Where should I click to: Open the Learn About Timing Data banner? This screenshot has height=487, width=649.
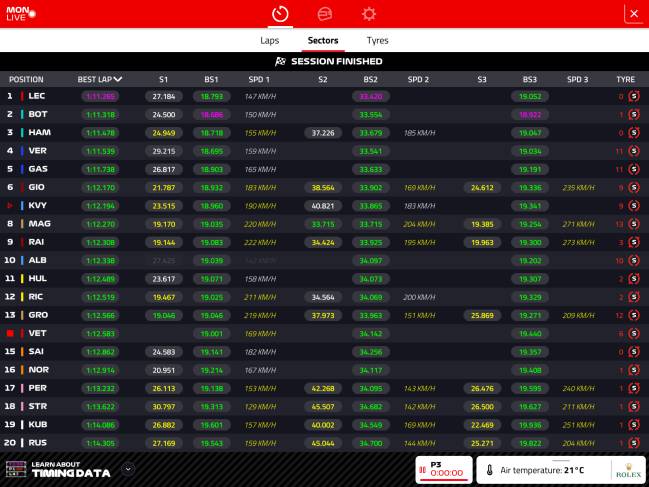[70, 469]
